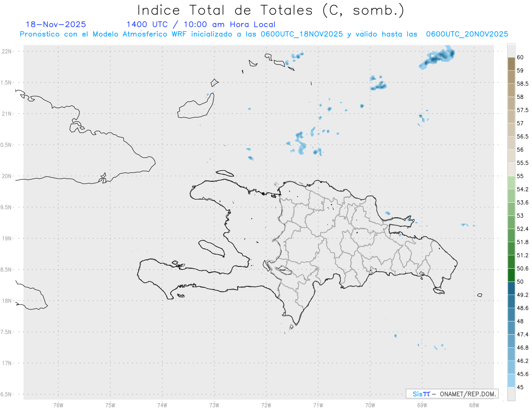Click the longitude label "75W"
Viewport: 532px width, 411px height.
pyautogui.click(x=110, y=404)
